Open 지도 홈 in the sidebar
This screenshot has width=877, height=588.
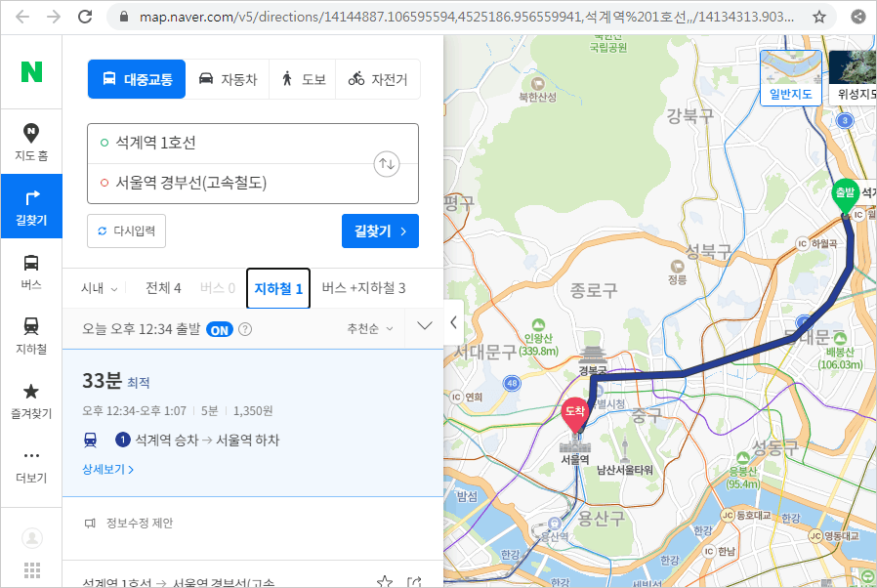pyautogui.click(x=31, y=142)
